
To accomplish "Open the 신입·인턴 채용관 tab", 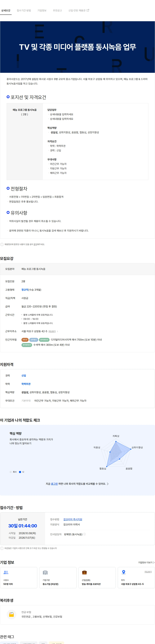I will [77, 10].
